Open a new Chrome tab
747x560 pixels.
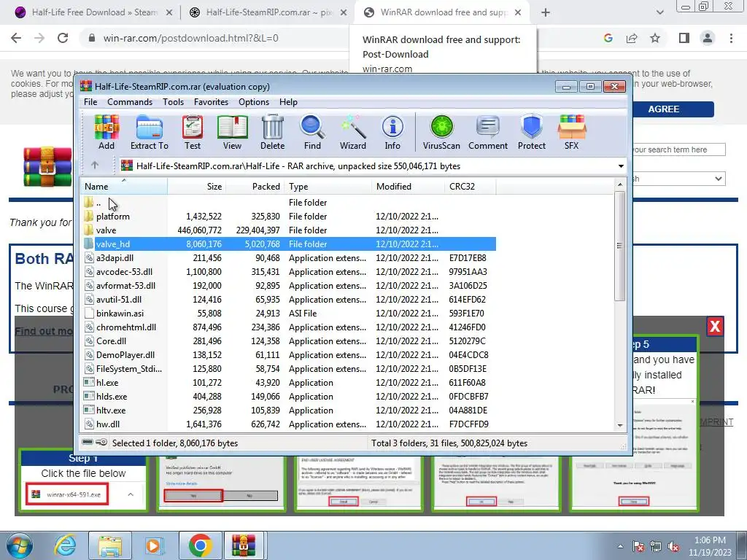coord(546,12)
